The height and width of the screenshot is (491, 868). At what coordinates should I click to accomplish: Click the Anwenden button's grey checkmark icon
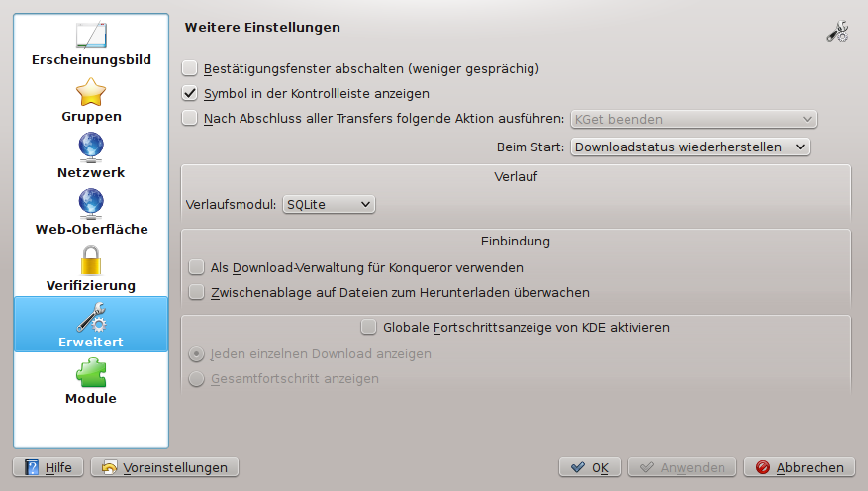click(646, 468)
